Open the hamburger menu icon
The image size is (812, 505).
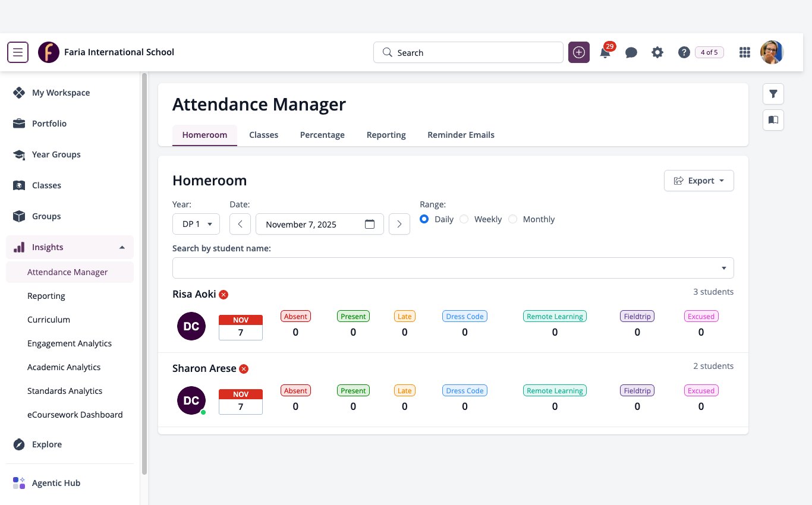coord(18,52)
